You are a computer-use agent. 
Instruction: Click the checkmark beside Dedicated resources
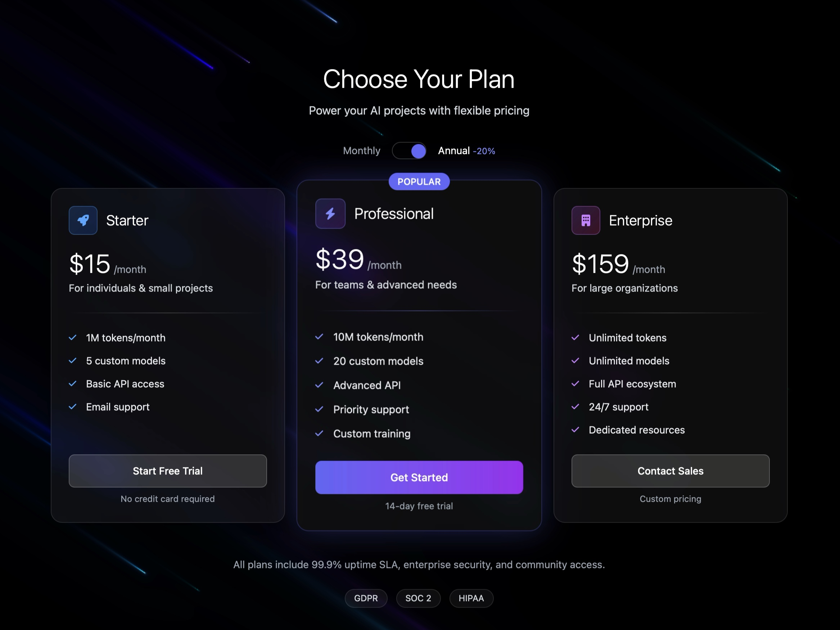tap(575, 430)
